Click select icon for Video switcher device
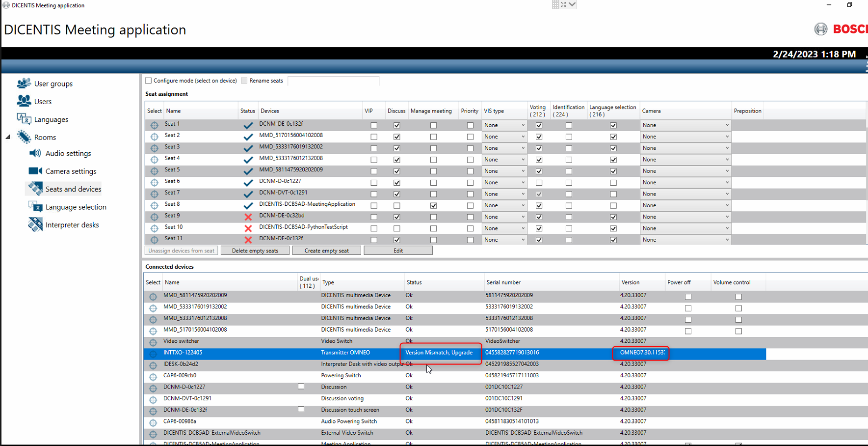This screenshot has width=868, height=446. 153,342
